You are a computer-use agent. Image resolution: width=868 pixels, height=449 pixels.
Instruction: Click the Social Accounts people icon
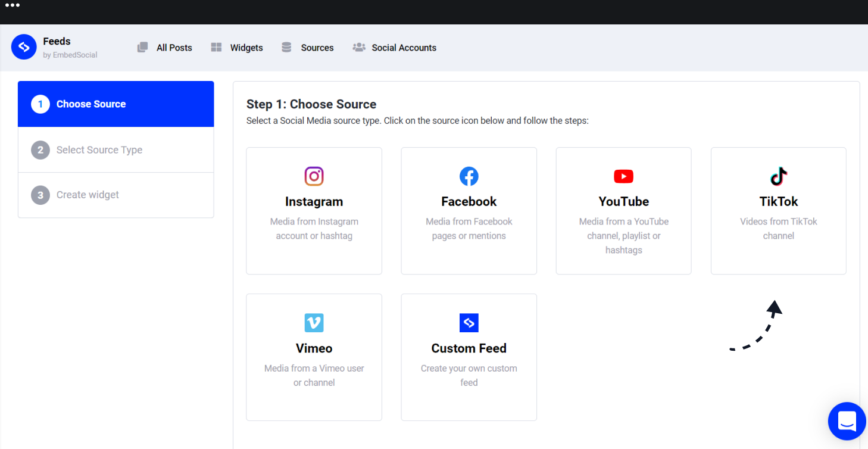359,47
